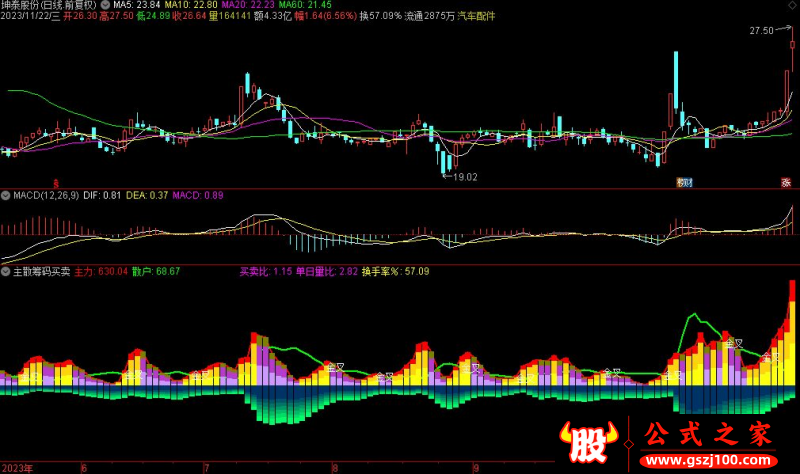Click the 19.02 low price label
Screen dimensions: 800x474
point(465,177)
